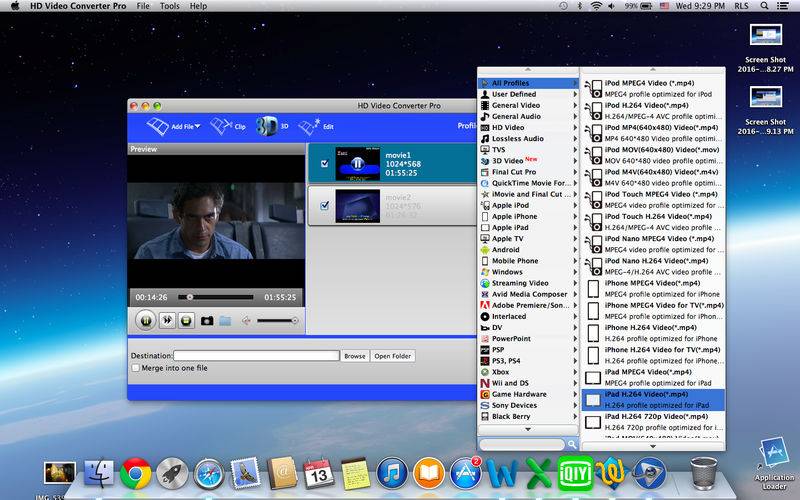Choose iPod Touch H.264 Video(*.mp4) profile
Viewport: 800px width, 500px height.
click(x=653, y=222)
